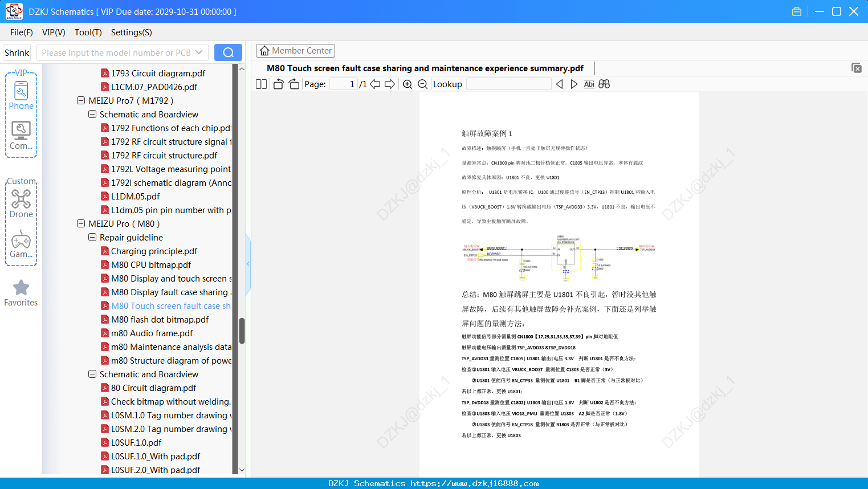This screenshot has width=868, height=489.
Task: Go to previous page arrow
Action: point(375,84)
